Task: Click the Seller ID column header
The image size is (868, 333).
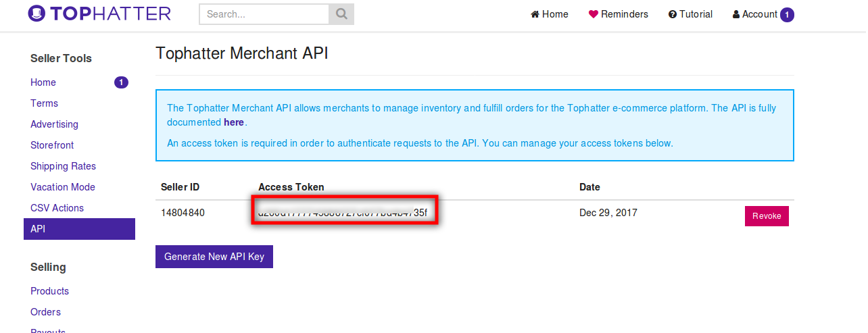Action: (x=180, y=187)
